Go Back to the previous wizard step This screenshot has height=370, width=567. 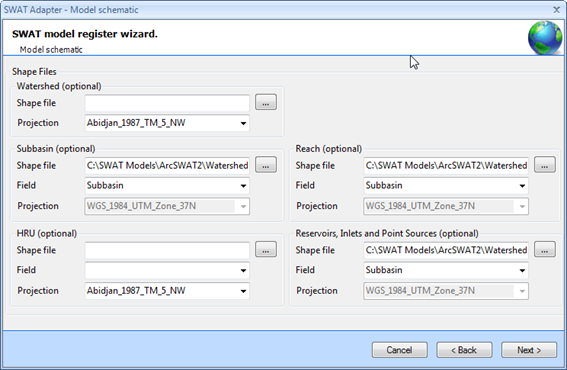(x=464, y=350)
